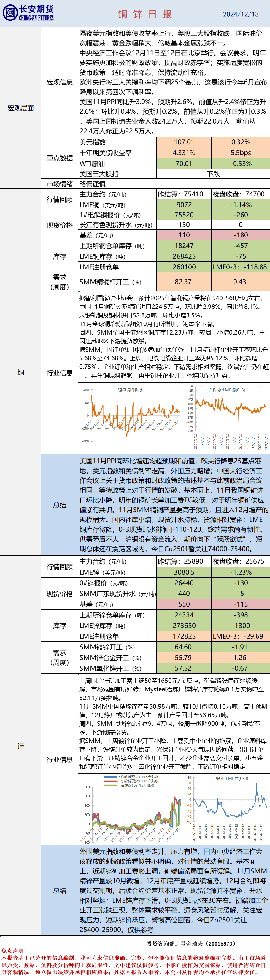Select the 美元指数 value 107.01
Screen dimensions: 270x980
click(184, 142)
